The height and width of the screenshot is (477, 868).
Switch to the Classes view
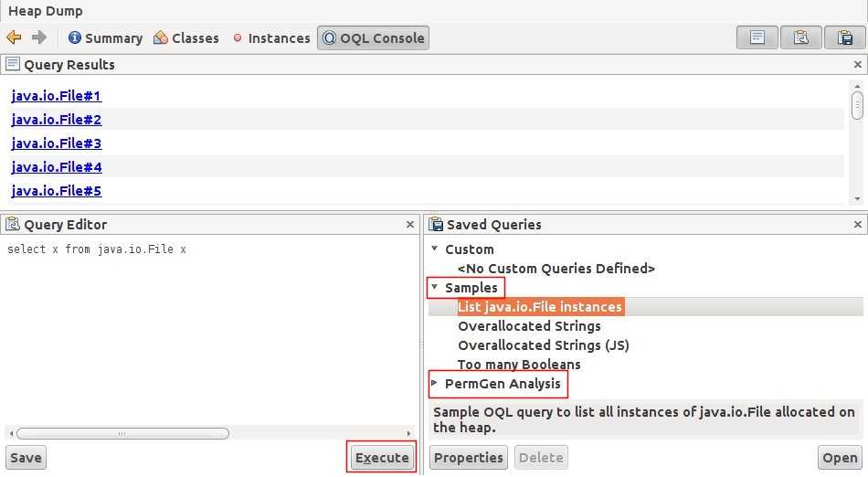[186, 38]
